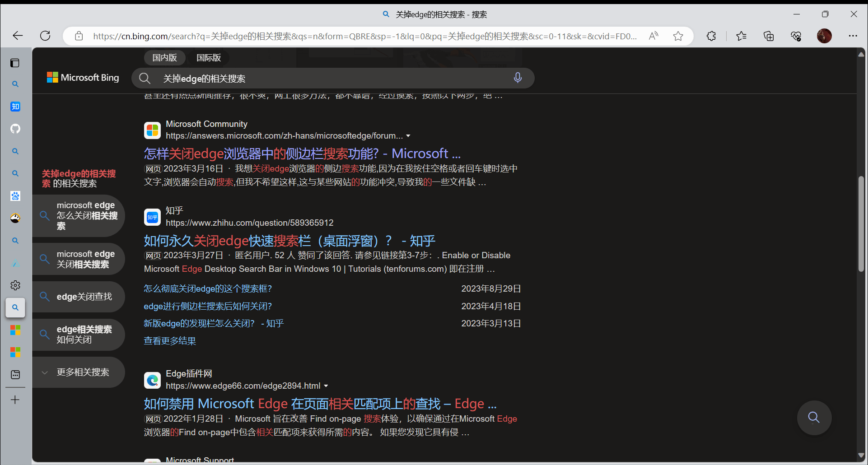The image size is (868, 465).
Task: Click the heading 关掉edge的相关搜索 的相关搜索
Action: tap(79, 179)
